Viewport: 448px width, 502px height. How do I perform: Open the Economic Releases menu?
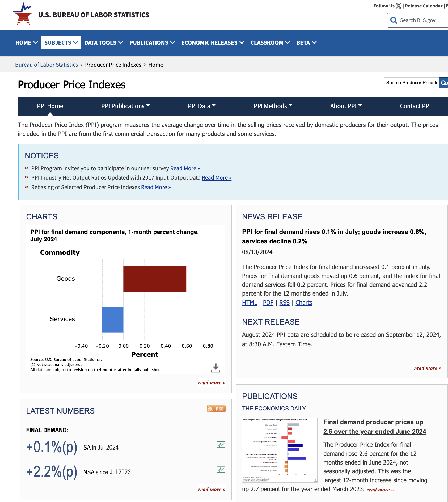213,43
